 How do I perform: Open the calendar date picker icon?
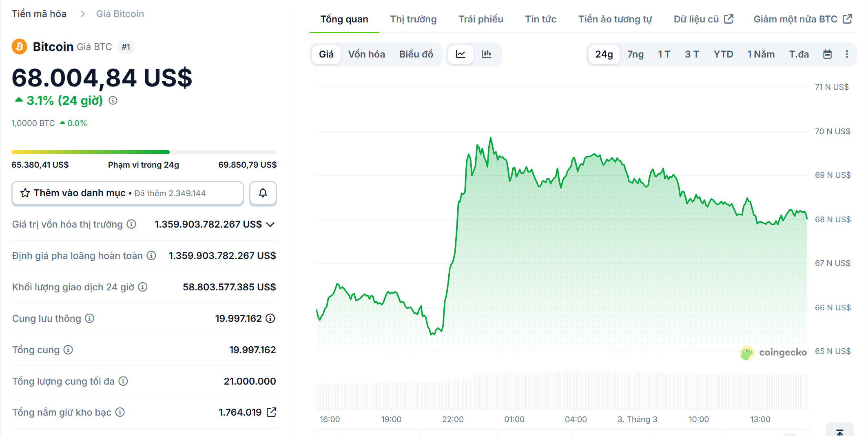(x=827, y=54)
